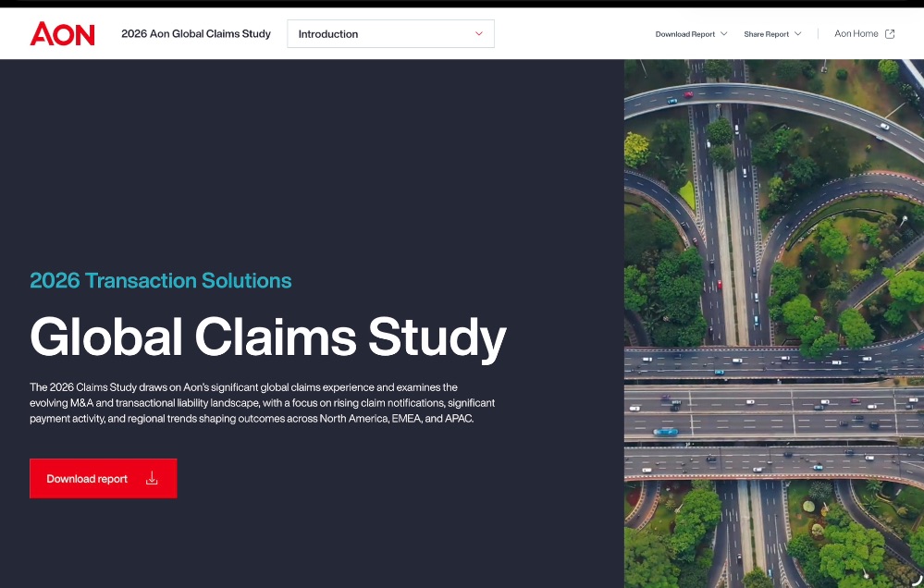Click the download arrow icon on Download report
This screenshot has width=924, height=588.
(x=152, y=478)
